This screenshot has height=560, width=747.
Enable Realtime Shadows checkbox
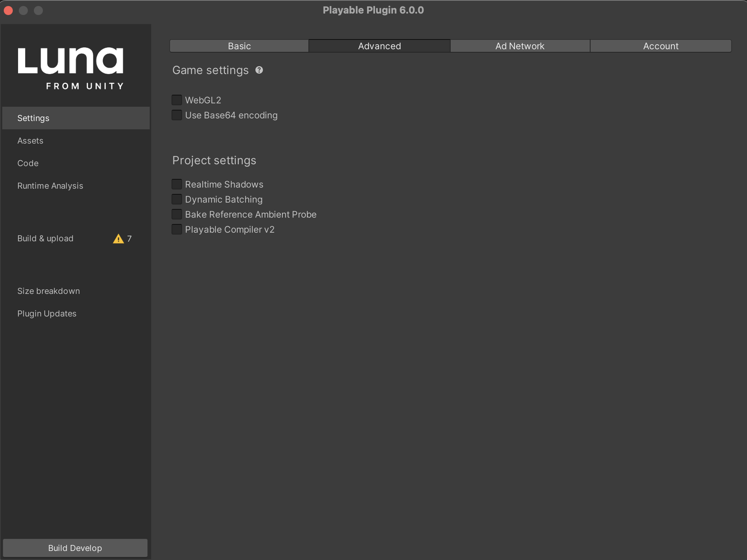[177, 184]
